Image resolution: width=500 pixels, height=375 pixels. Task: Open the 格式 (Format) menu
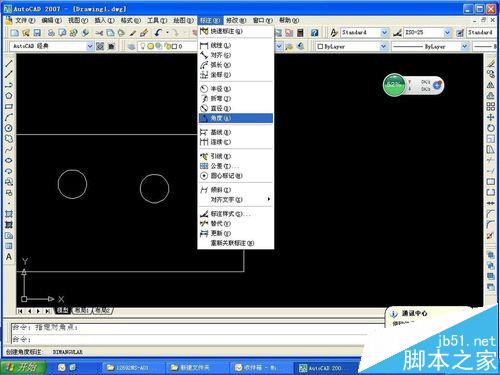tap(131, 21)
